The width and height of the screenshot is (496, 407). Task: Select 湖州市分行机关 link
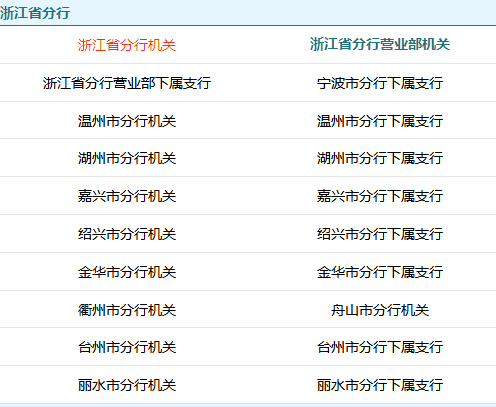(127, 158)
